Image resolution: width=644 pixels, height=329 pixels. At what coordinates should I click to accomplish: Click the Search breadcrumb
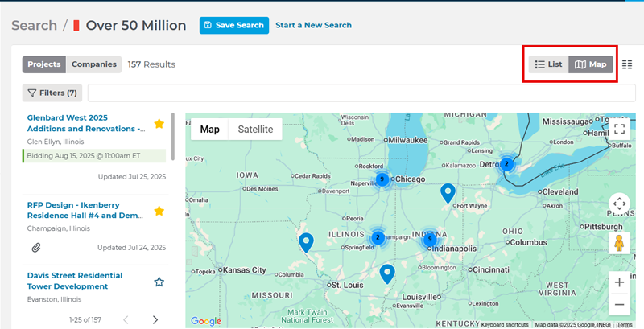(34, 26)
